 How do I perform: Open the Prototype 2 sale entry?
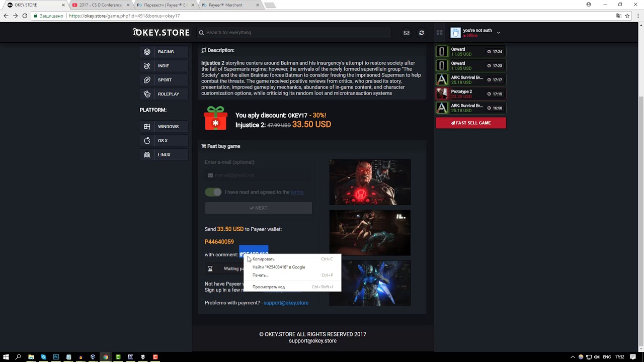tap(471, 94)
